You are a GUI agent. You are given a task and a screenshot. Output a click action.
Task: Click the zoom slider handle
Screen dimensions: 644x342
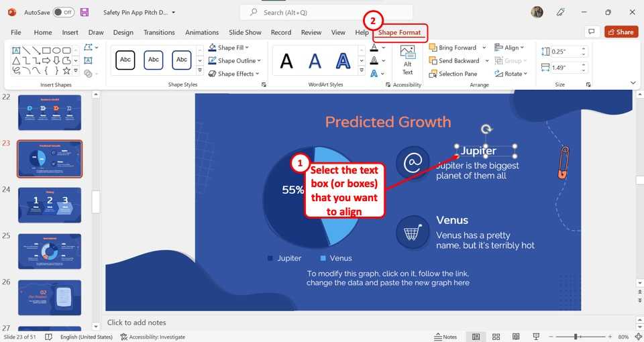(576, 337)
